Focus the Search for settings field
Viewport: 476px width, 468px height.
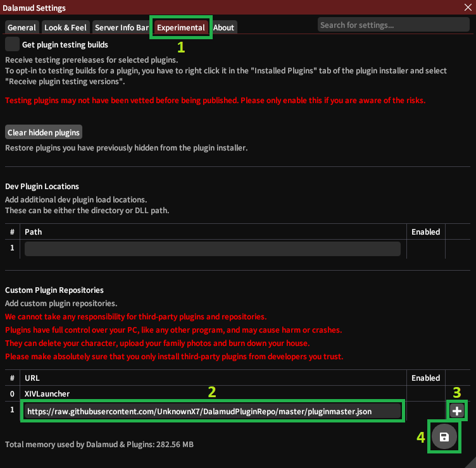tap(394, 25)
